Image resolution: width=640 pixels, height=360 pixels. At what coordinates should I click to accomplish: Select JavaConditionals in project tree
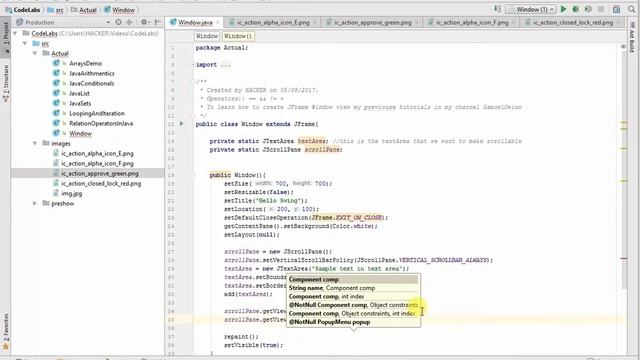point(91,83)
